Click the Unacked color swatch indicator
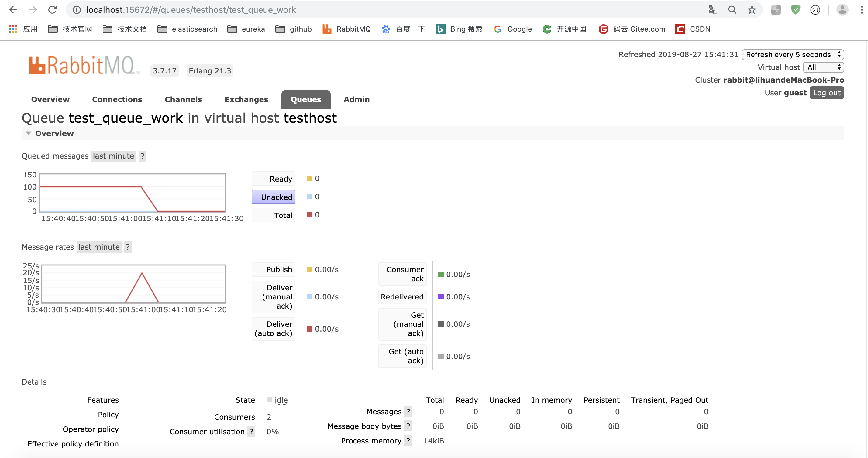Screen dimensions: 868x458 [309, 196]
